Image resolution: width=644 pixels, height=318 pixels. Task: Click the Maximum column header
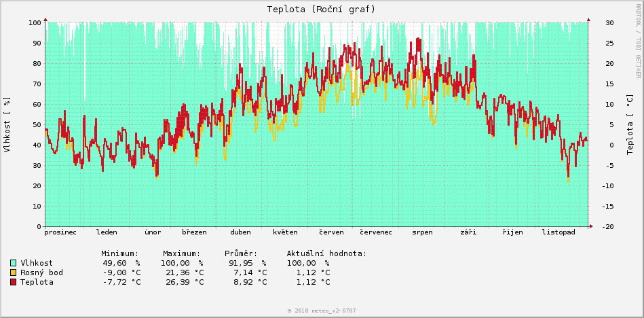click(x=181, y=253)
